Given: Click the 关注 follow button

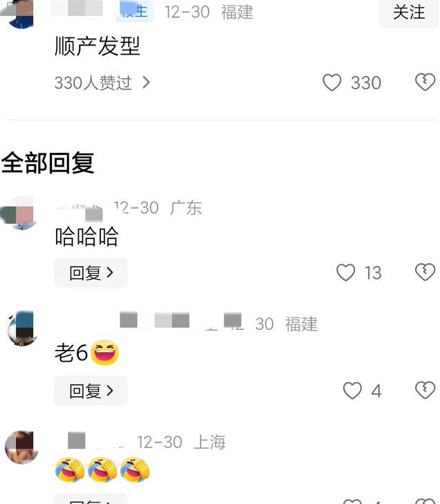Looking at the screenshot, I should [x=409, y=13].
